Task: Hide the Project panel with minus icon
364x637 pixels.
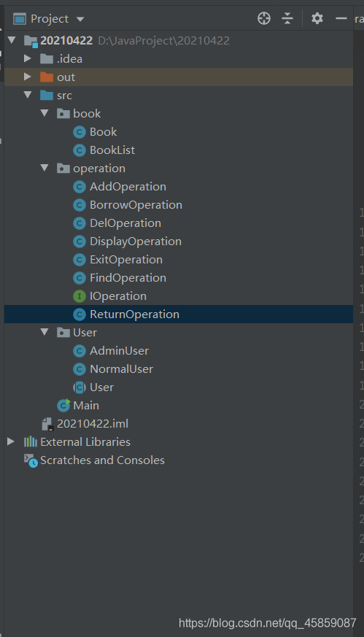Action: [x=341, y=18]
